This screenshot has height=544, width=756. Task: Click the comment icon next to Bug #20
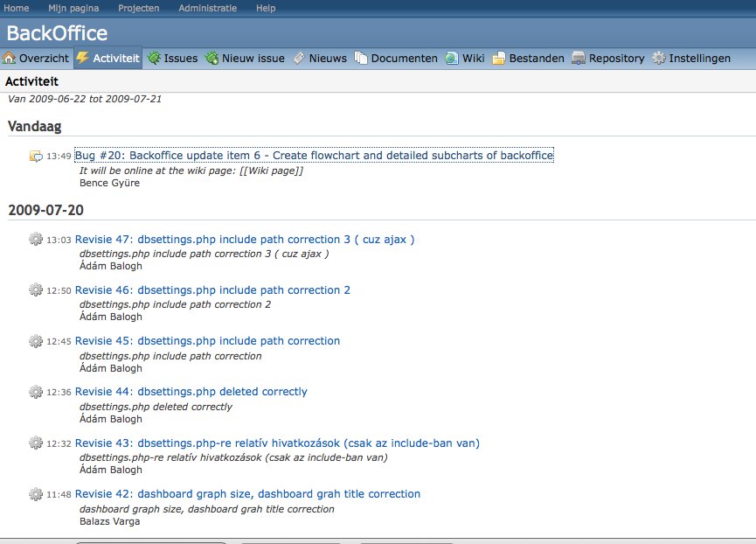(x=36, y=157)
